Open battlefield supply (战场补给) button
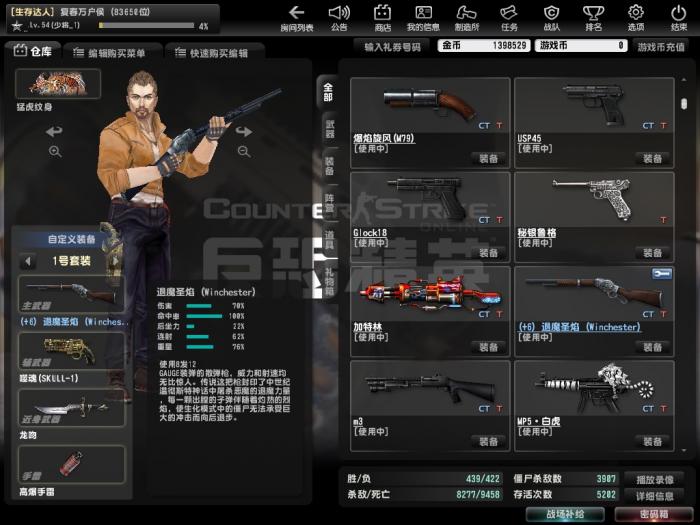 (565, 514)
